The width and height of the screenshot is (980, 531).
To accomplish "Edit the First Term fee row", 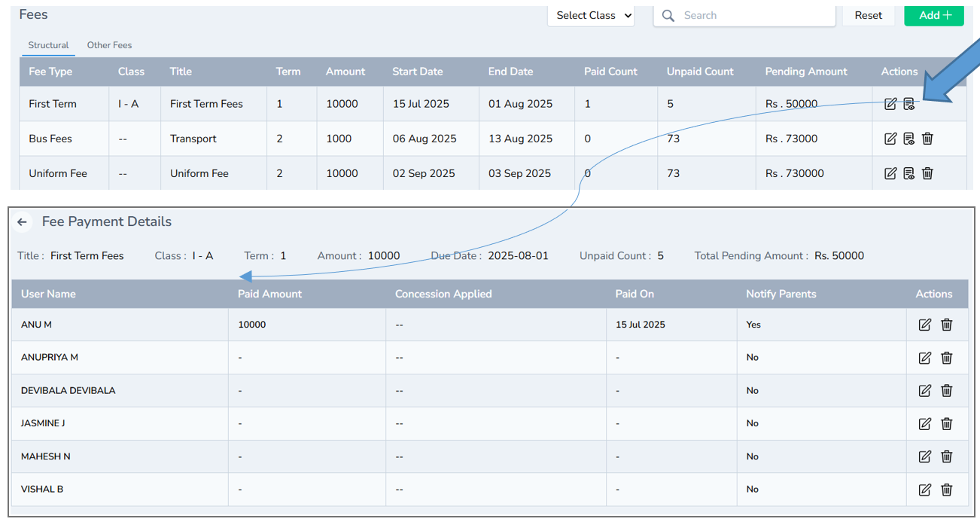I will [890, 104].
